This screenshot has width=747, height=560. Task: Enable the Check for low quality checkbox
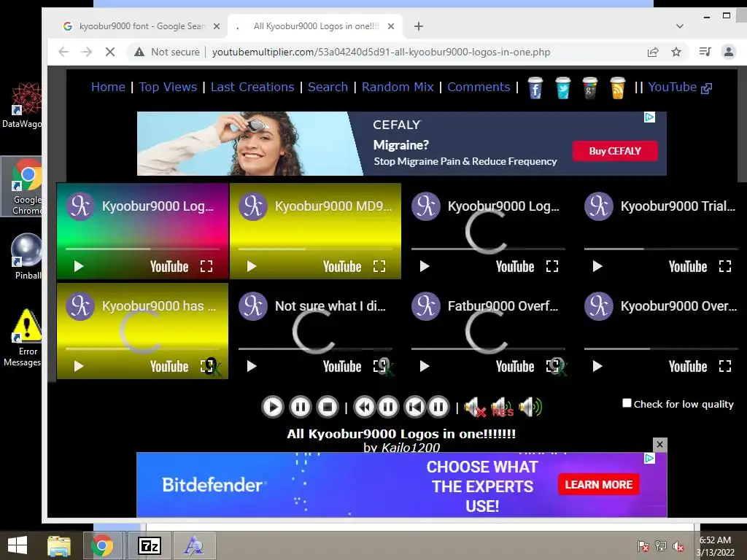pos(627,403)
